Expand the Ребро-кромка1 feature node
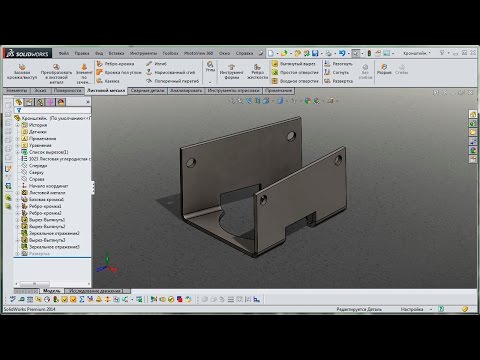This screenshot has height=360, width=480. click(18, 206)
